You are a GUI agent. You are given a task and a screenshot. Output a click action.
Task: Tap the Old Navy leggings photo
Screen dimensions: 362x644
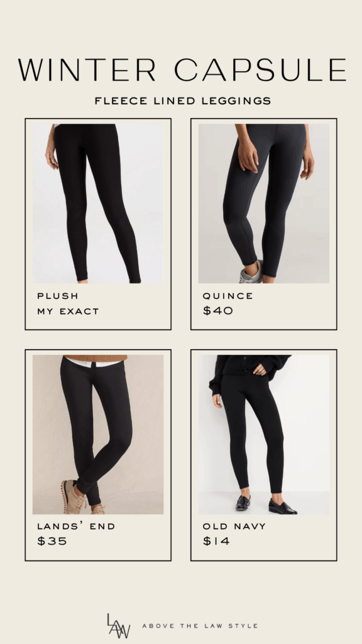click(x=263, y=435)
